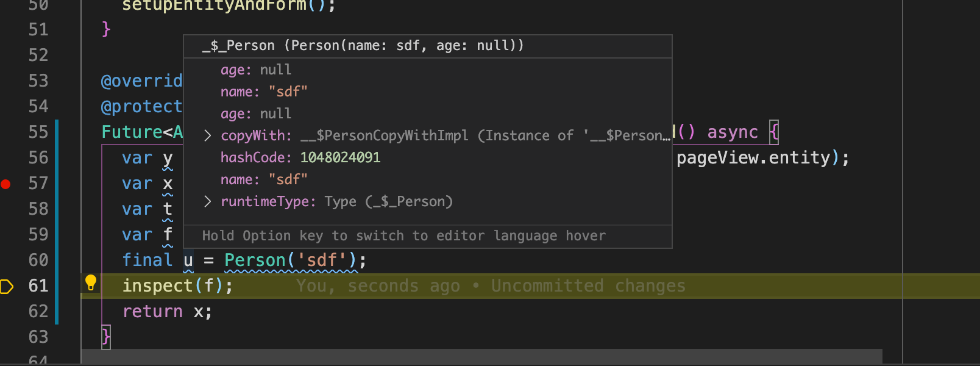Click pageView.entity in the code

753,158
